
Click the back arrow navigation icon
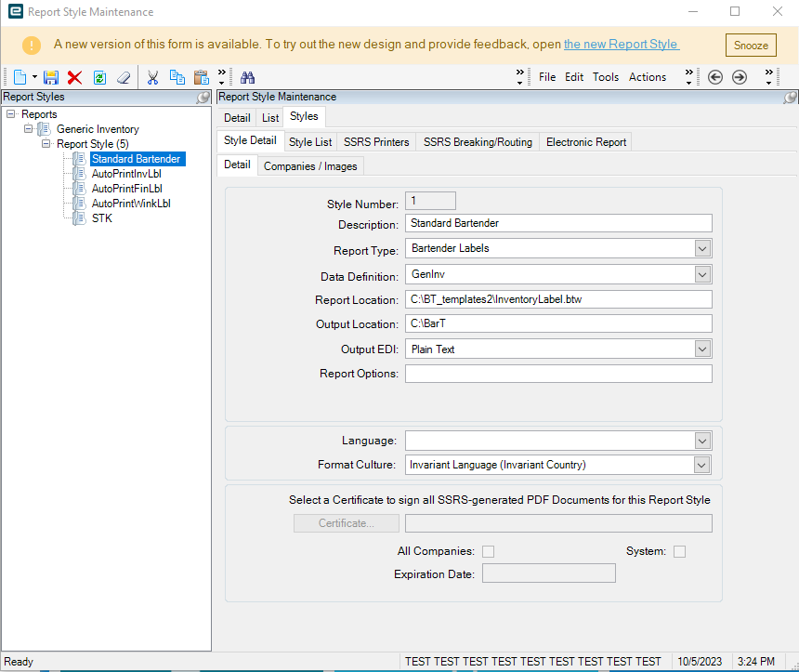715,77
